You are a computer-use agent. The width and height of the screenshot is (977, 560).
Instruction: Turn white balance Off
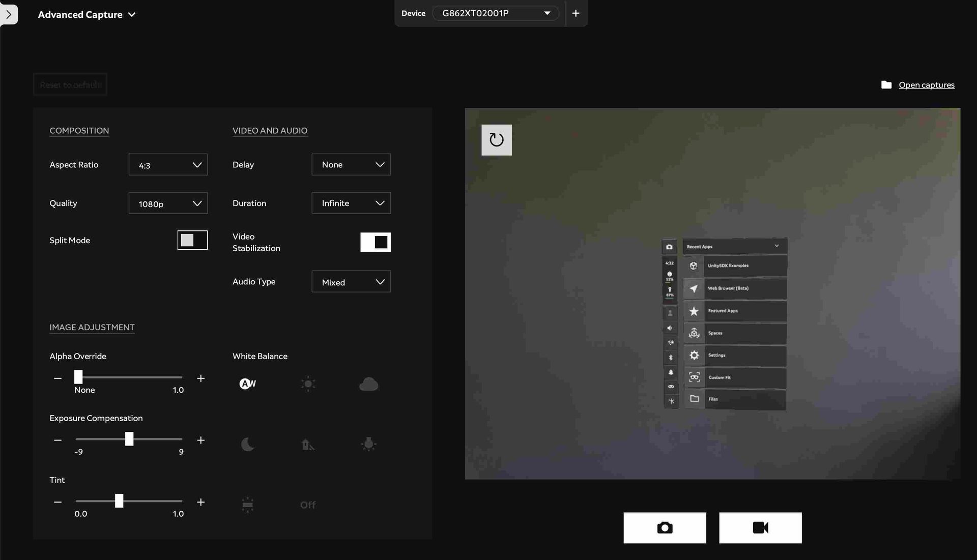(307, 505)
